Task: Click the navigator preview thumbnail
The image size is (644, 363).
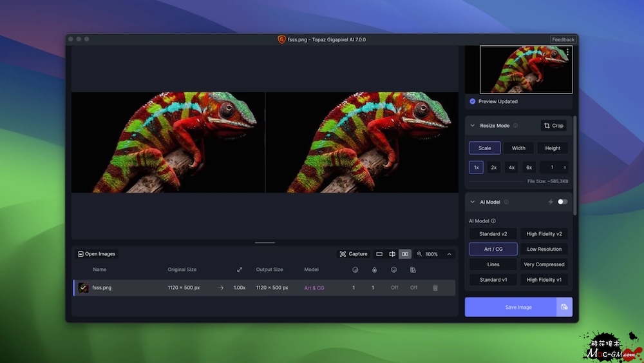Action: click(x=526, y=70)
